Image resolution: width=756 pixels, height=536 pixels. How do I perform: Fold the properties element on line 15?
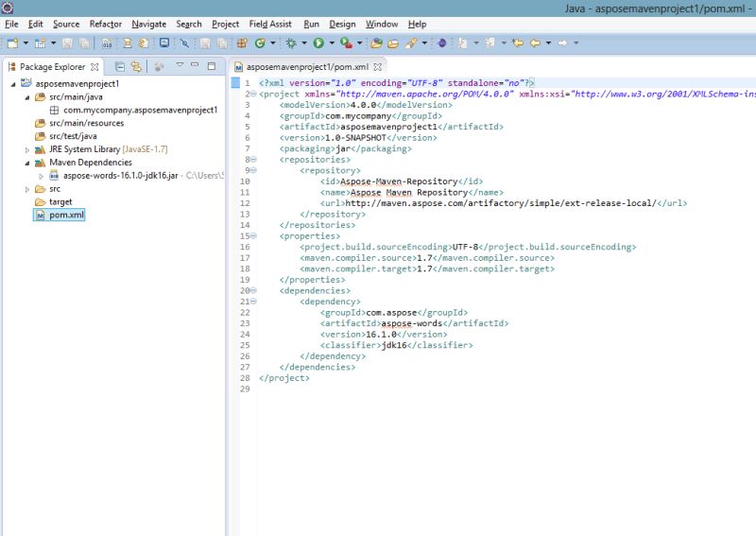pyautogui.click(x=253, y=235)
